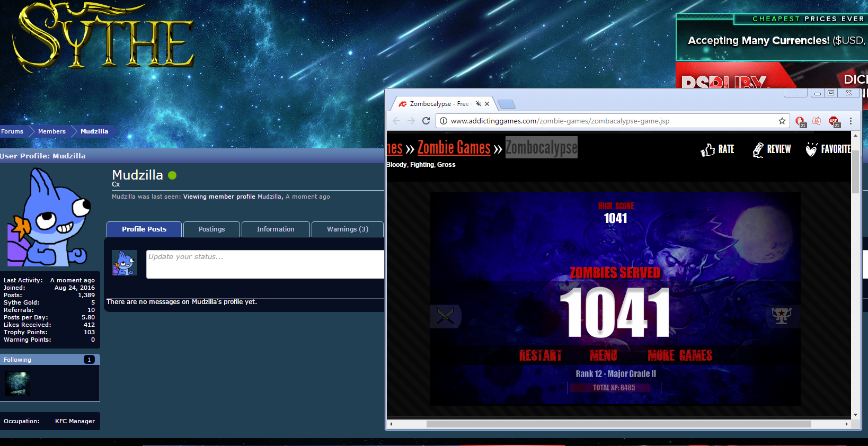Image resolution: width=868 pixels, height=446 pixels.
Task: Click Joined date Aug 24, 2016
Action: pos(75,288)
